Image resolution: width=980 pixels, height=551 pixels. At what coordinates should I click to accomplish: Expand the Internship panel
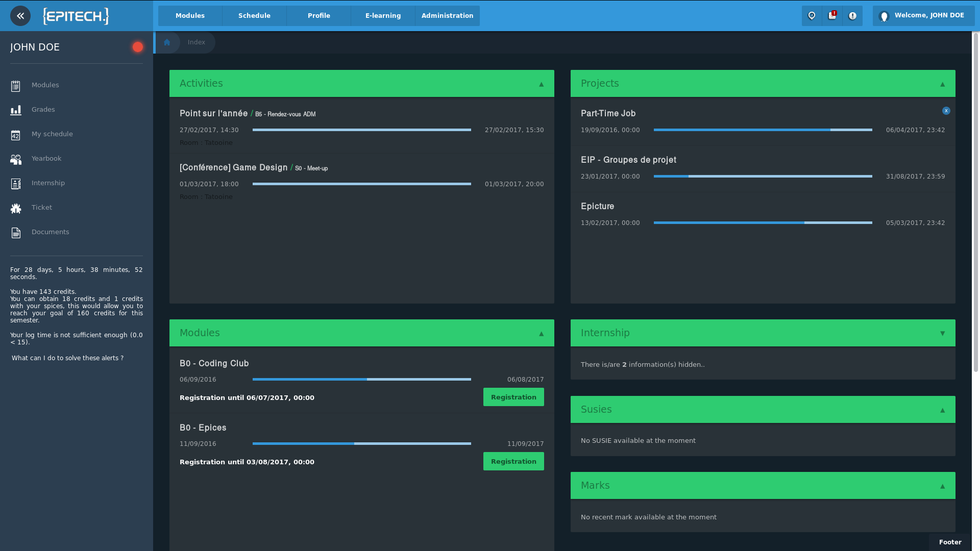tap(942, 333)
